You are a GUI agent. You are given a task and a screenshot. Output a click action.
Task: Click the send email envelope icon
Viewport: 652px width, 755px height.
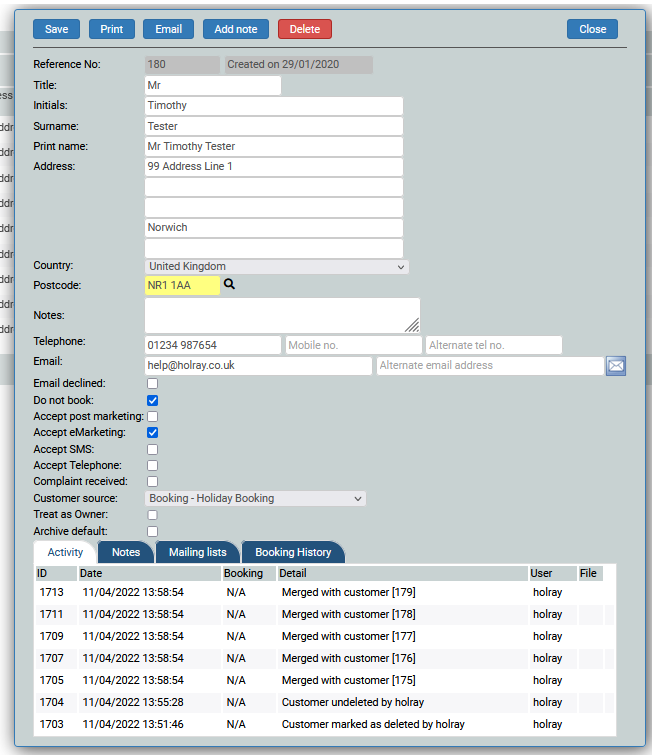point(616,366)
